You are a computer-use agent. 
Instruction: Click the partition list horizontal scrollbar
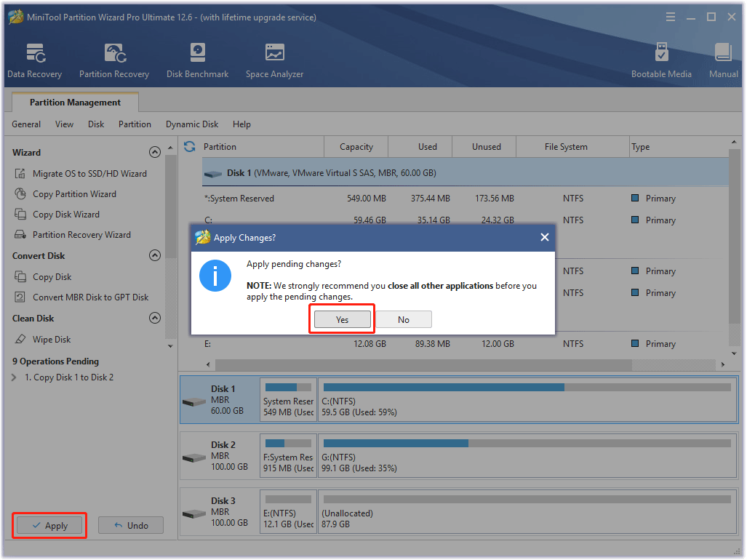(423, 365)
